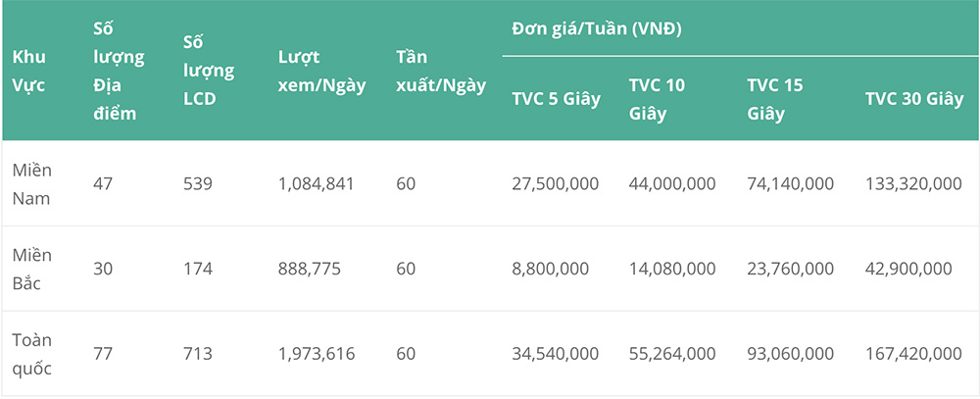The image size is (980, 399).
Task: Select the TVC 30 Giây column header
Action: pyautogui.click(x=913, y=98)
